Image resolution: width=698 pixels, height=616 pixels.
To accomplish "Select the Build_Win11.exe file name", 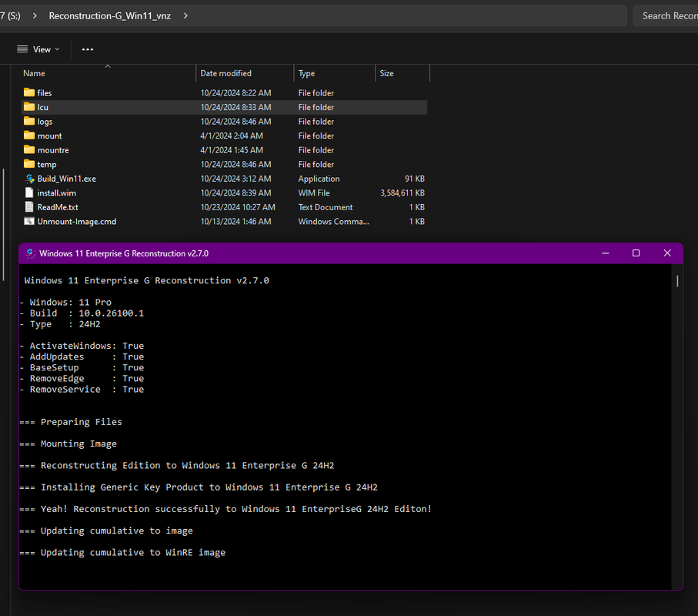I will (x=67, y=179).
